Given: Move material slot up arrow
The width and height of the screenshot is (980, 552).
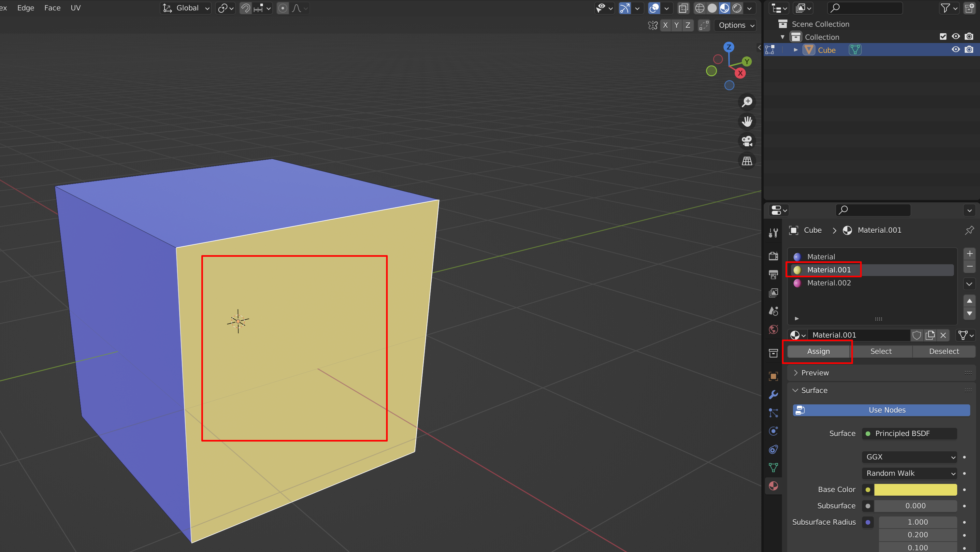Looking at the screenshot, I should point(969,301).
